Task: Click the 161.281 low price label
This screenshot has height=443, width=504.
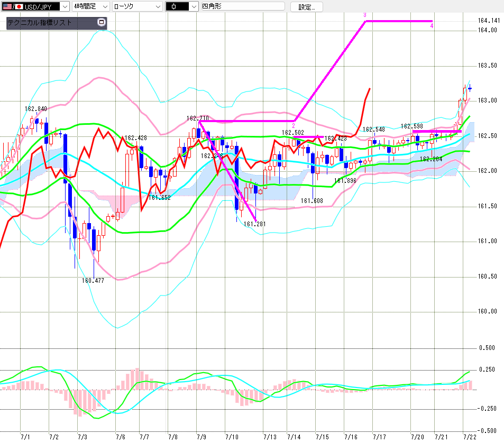Action: tap(255, 224)
